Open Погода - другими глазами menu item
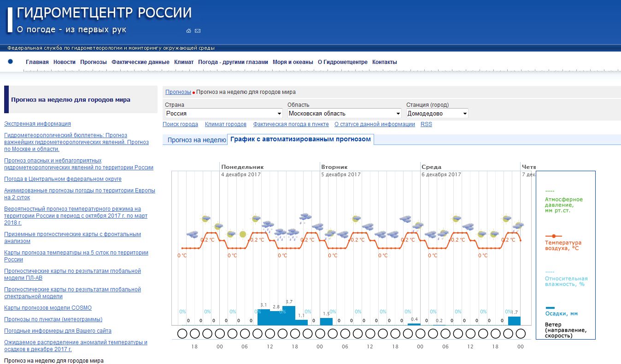This screenshot has height=364, width=621. tap(233, 62)
